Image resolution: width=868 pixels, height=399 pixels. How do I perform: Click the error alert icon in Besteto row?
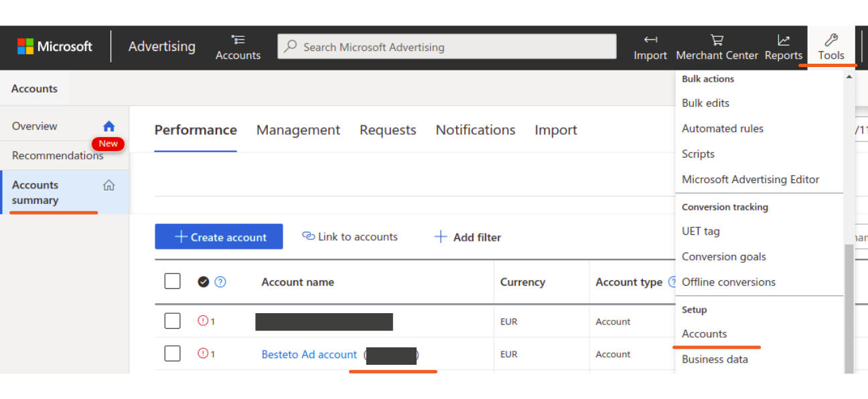tap(203, 353)
